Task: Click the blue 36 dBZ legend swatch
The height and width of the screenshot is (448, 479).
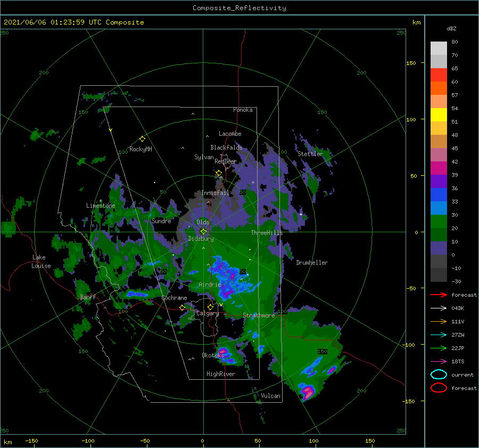Action: 439,194
